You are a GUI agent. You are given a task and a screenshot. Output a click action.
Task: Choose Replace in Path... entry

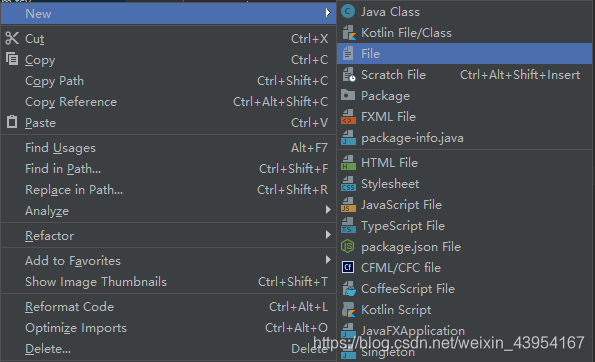(x=168, y=190)
